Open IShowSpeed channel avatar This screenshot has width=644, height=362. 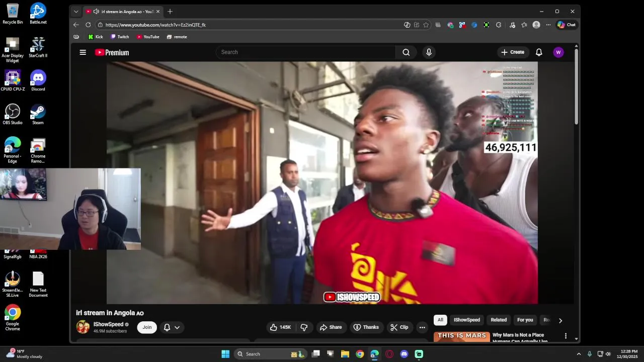click(x=83, y=327)
